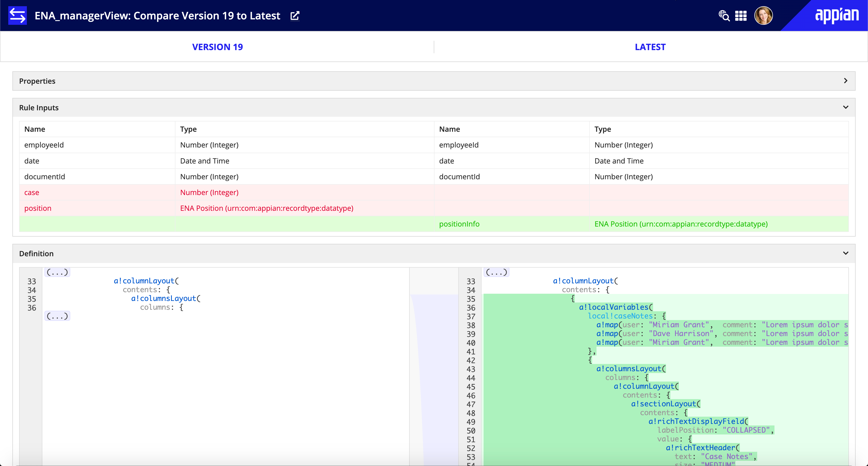Click 'a!columnsLayout(' in Version 19 code
This screenshot has height=466, width=868.
click(166, 298)
